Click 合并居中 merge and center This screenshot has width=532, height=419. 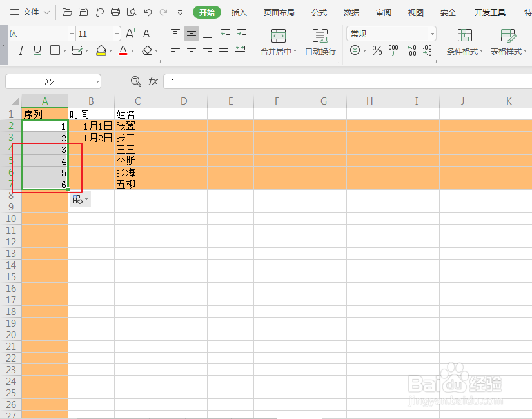tap(279, 42)
